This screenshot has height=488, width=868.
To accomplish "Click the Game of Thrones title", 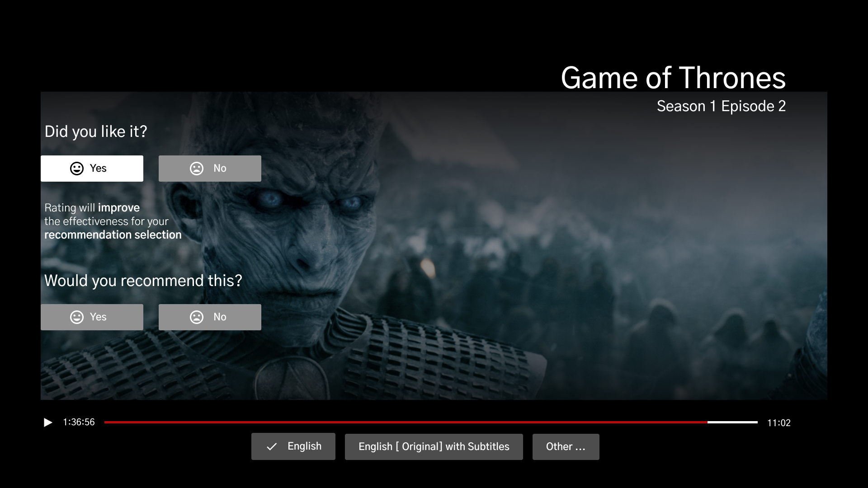I will (673, 78).
